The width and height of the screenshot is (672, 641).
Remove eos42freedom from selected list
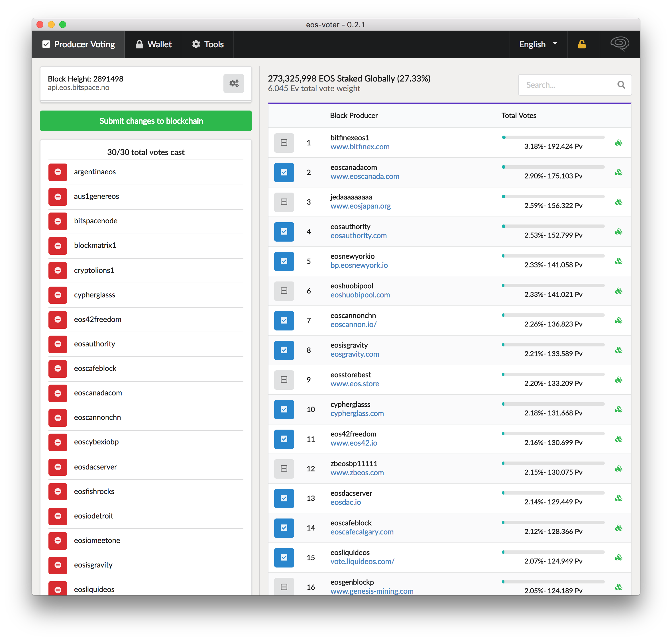58,319
